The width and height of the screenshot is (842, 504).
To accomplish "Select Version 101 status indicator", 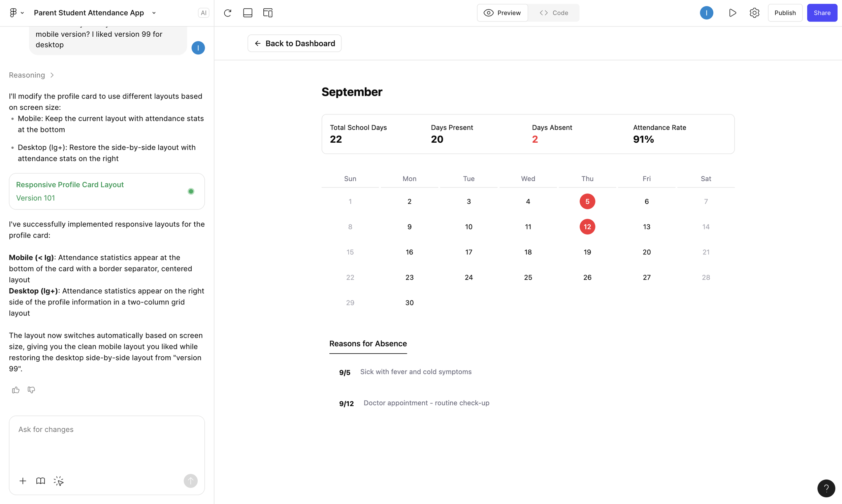I will tap(191, 191).
